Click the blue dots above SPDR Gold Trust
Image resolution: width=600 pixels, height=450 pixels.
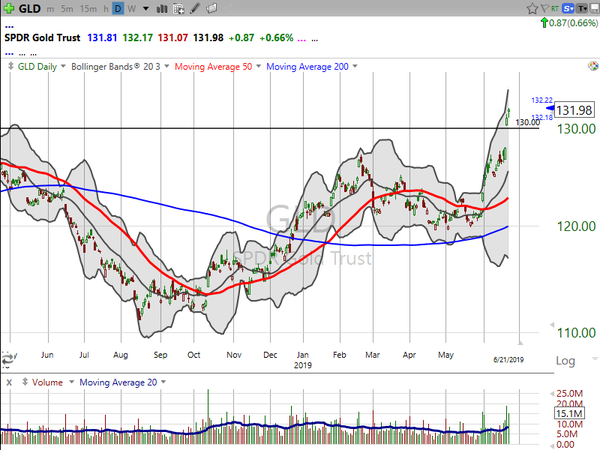coord(9,27)
